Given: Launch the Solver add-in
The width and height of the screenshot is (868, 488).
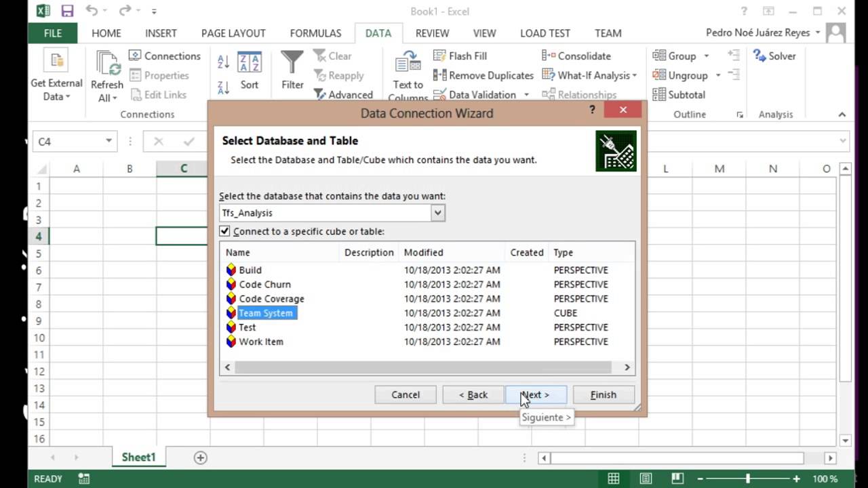Looking at the screenshot, I should (774, 56).
